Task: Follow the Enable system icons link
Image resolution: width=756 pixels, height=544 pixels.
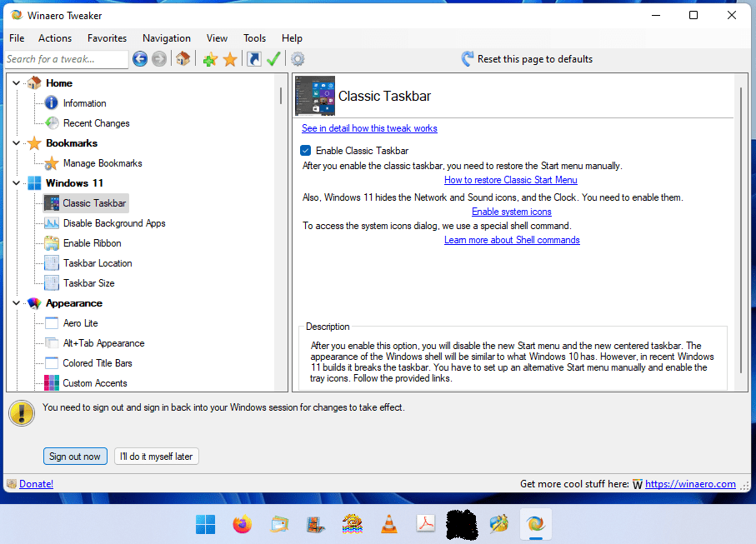Action: (x=512, y=212)
